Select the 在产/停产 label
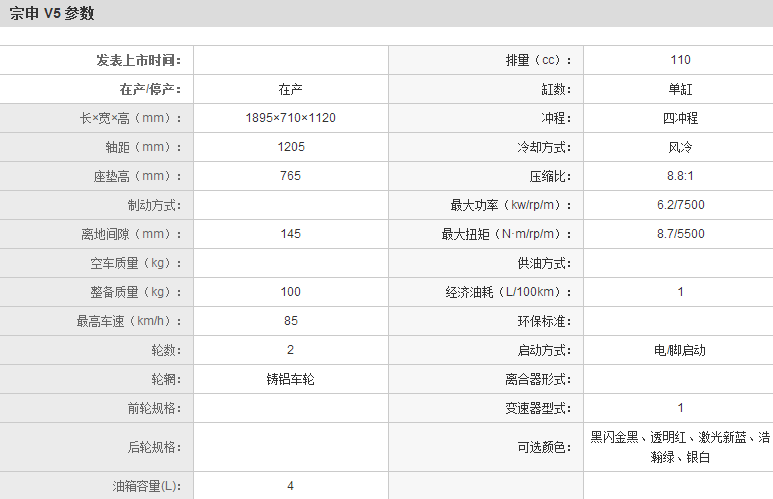Screen dimensions: 773x499 (150, 89)
